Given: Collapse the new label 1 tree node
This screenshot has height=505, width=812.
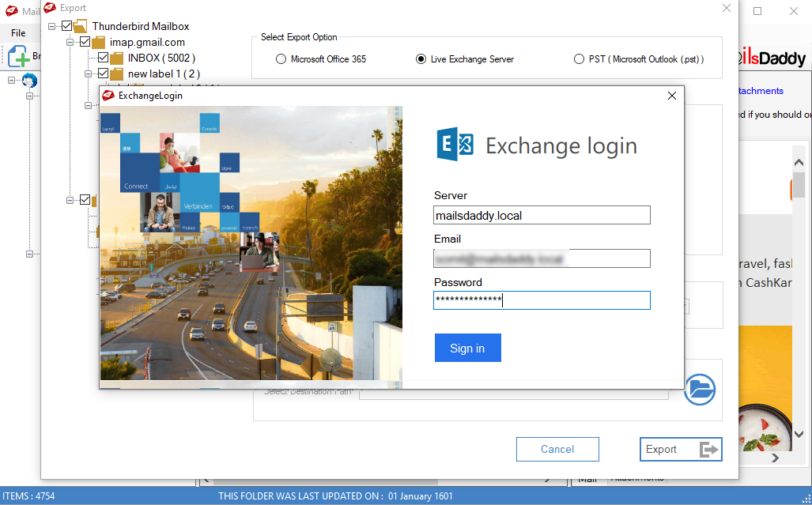Looking at the screenshot, I should pyautogui.click(x=89, y=73).
